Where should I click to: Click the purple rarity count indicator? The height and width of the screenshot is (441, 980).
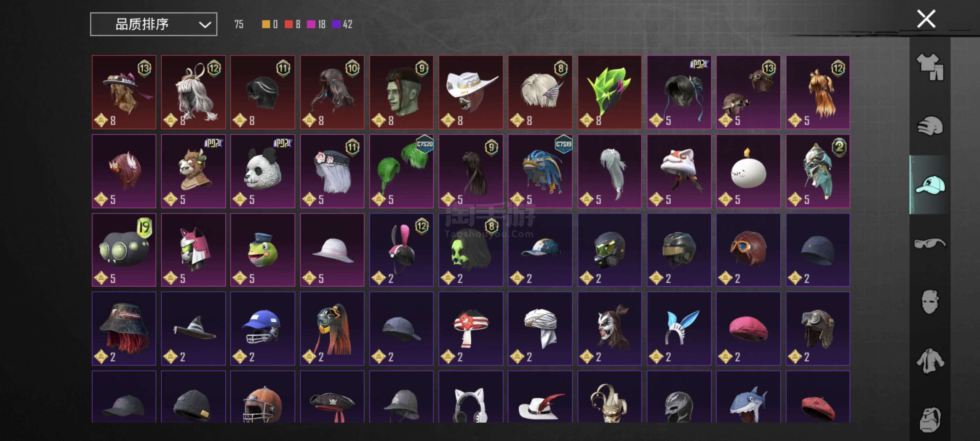[342, 24]
